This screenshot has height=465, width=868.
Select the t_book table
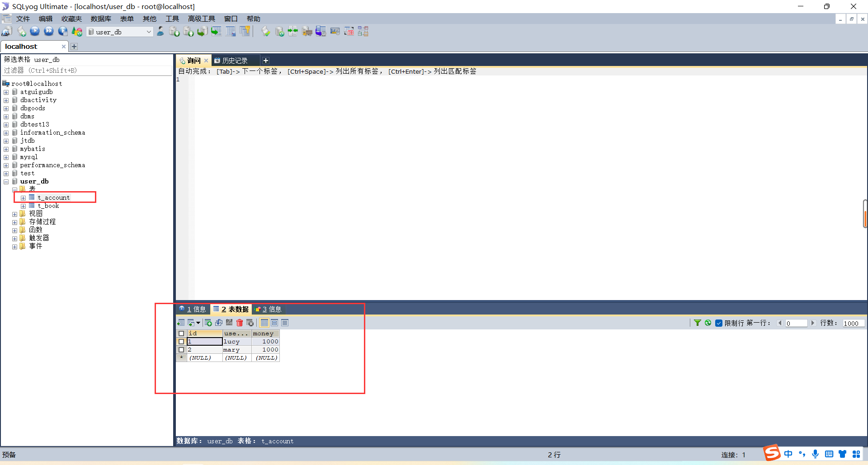[x=48, y=206]
